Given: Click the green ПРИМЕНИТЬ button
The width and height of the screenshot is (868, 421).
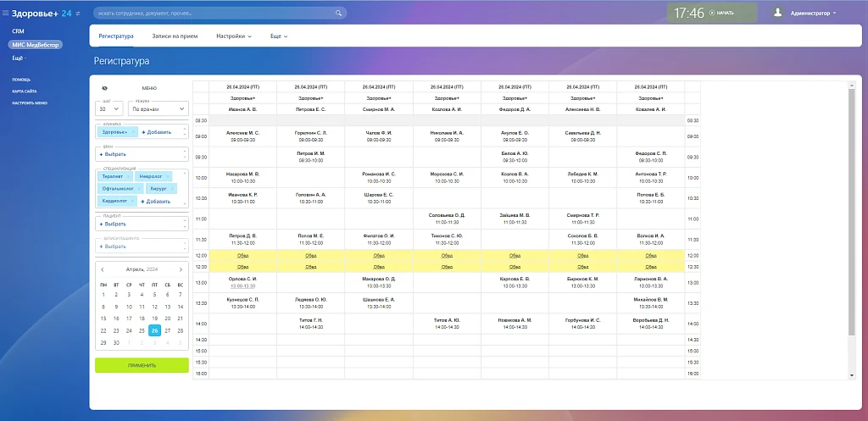Looking at the screenshot, I should (x=142, y=365).
